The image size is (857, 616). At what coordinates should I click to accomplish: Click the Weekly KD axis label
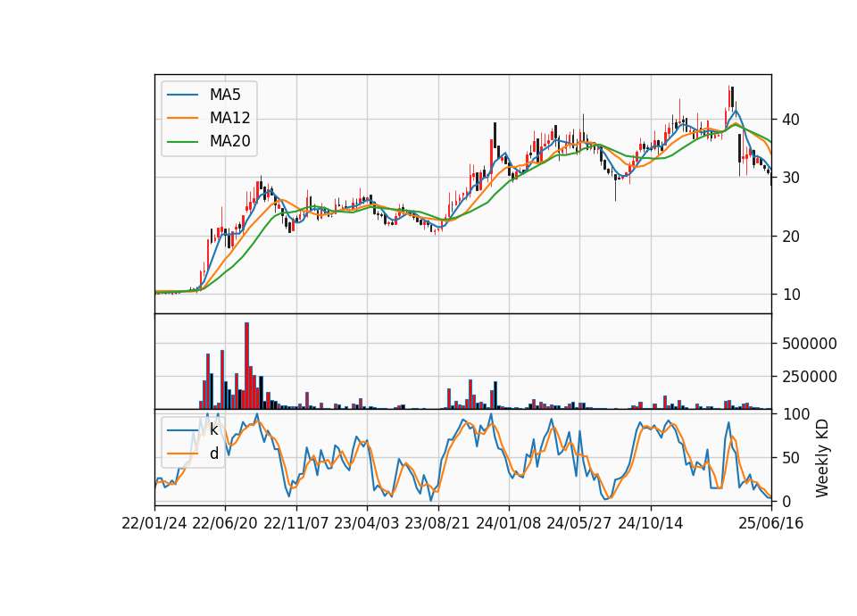pyautogui.click(x=822, y=458)
